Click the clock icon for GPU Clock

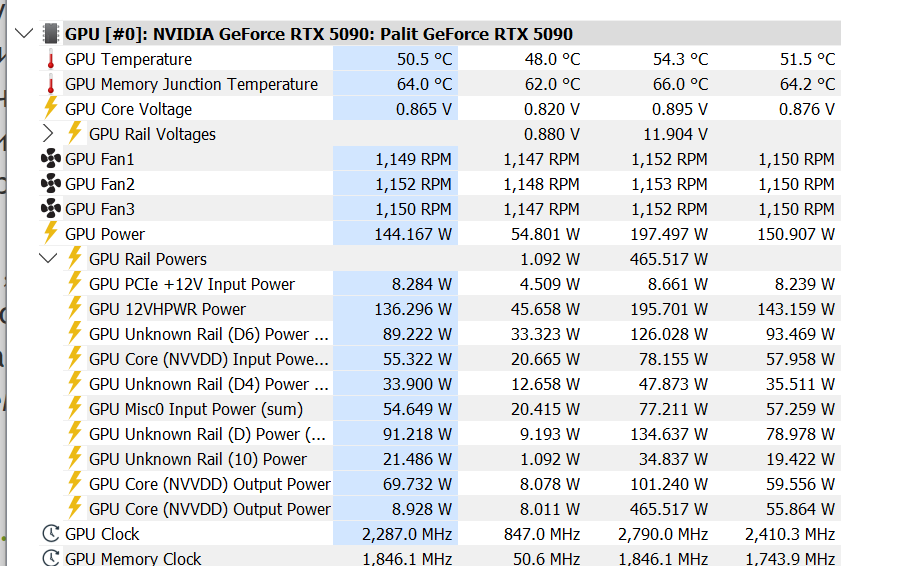click(51, 533)
